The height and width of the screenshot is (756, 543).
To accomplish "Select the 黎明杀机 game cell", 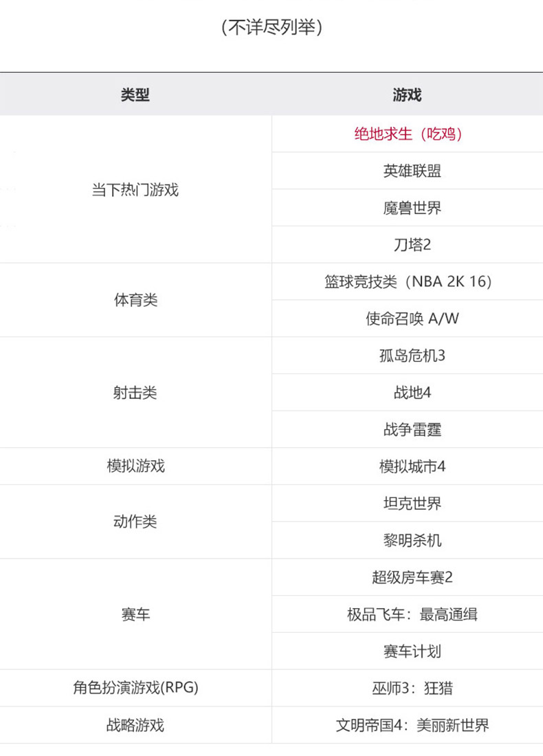I will (408, 540).
